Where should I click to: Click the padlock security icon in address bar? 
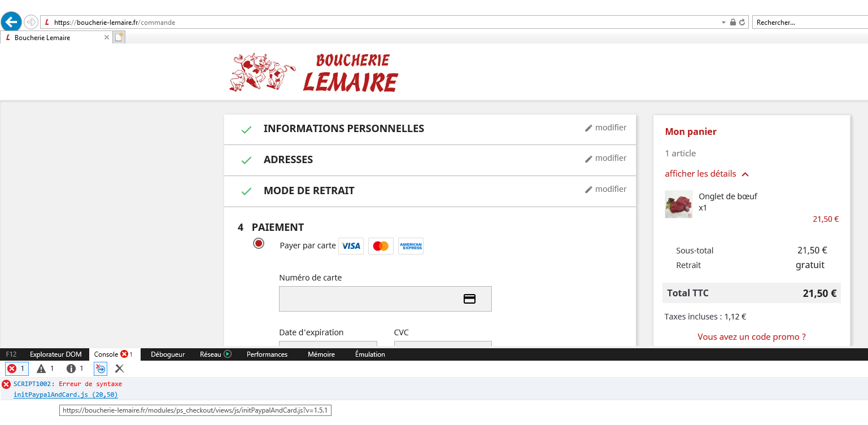tap(733, 23)
